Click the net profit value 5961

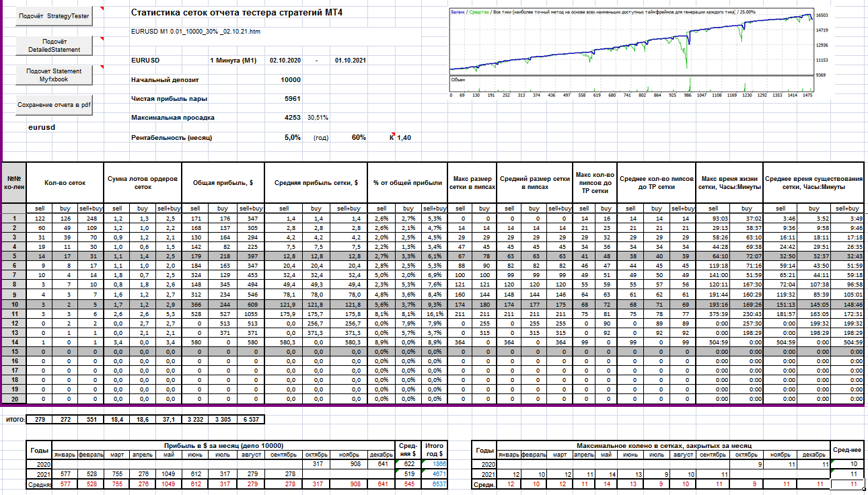293,99
